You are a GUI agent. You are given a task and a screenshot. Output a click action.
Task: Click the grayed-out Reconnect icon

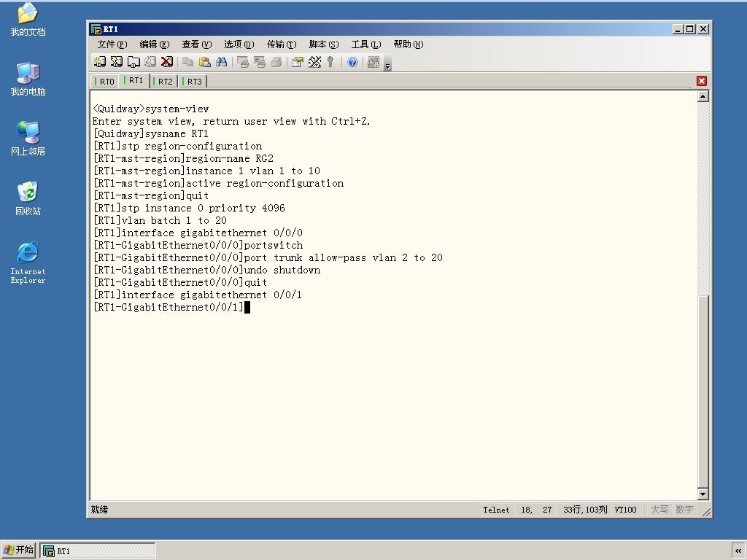[x=150, y=62]
